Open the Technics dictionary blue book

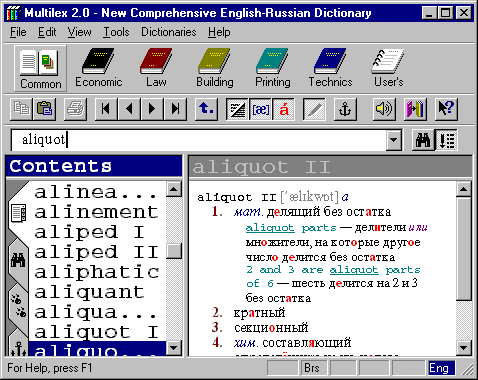point(330,68)
